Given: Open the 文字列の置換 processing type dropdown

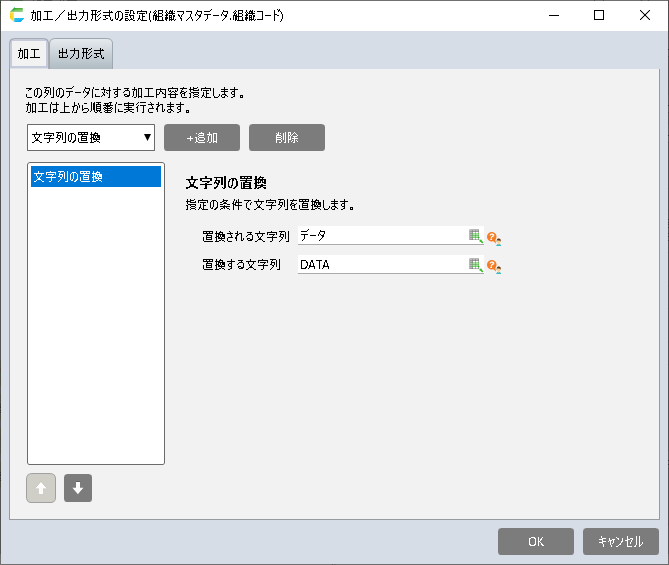Looking at the screenshot, I should [x=91, y=138].
